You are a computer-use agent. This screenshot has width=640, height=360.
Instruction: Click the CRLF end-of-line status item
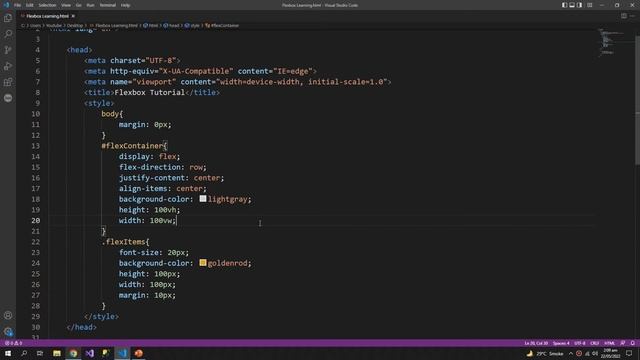pyautogui.click(x=595, y=343)
